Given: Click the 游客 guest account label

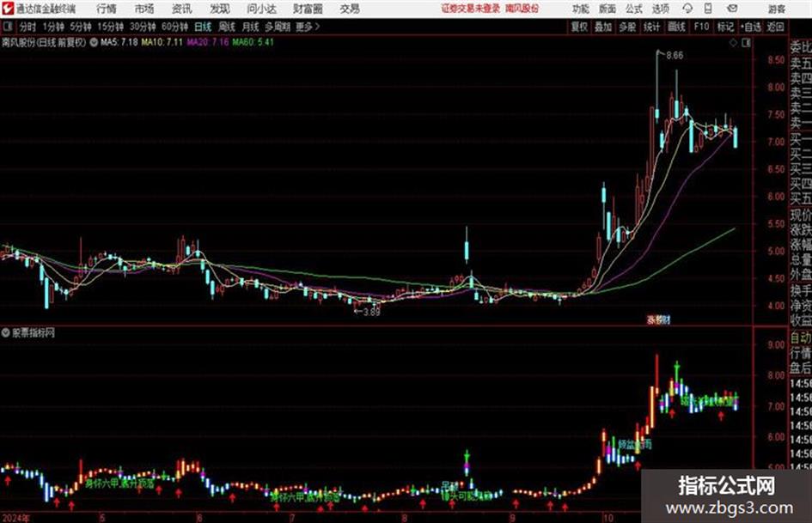Looking at the screenshot, I should click(776, 9).
